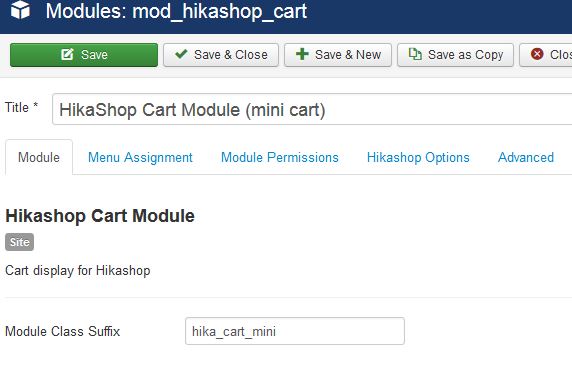Open the Hikashop Options tab

tap(418, 158)
